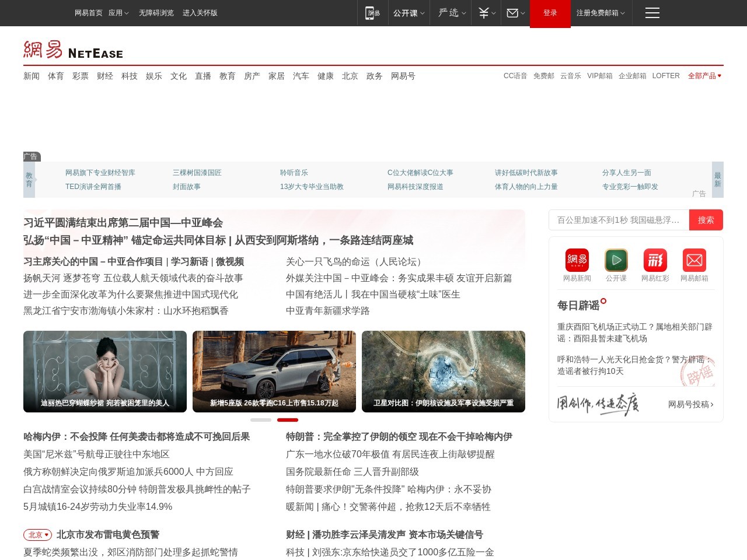Open 关心一只飞鸟的命运 article
Viewport: 747px width, 560px height.
coord(355,262)
